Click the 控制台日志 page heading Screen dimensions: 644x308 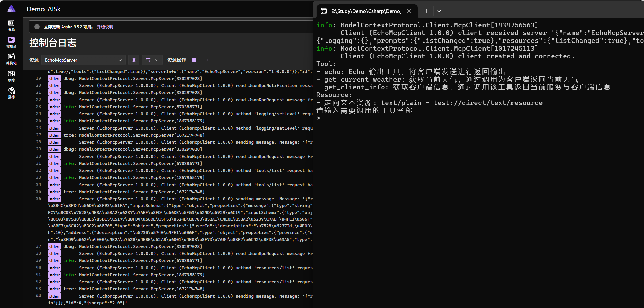coord(53,43)
